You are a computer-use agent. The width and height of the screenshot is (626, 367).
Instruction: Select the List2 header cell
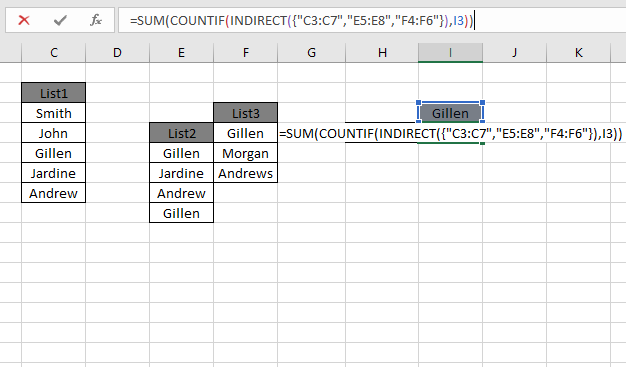click(181, 133)
